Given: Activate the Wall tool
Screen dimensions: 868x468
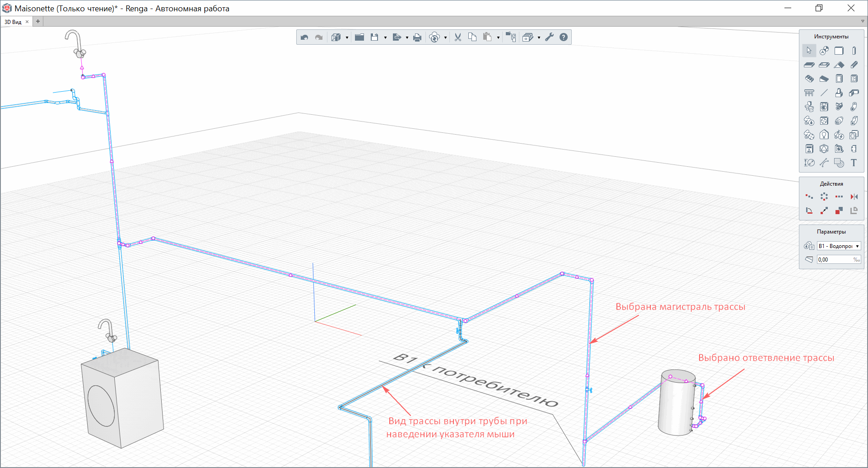Looking at the screenshot, I should 839,51.
